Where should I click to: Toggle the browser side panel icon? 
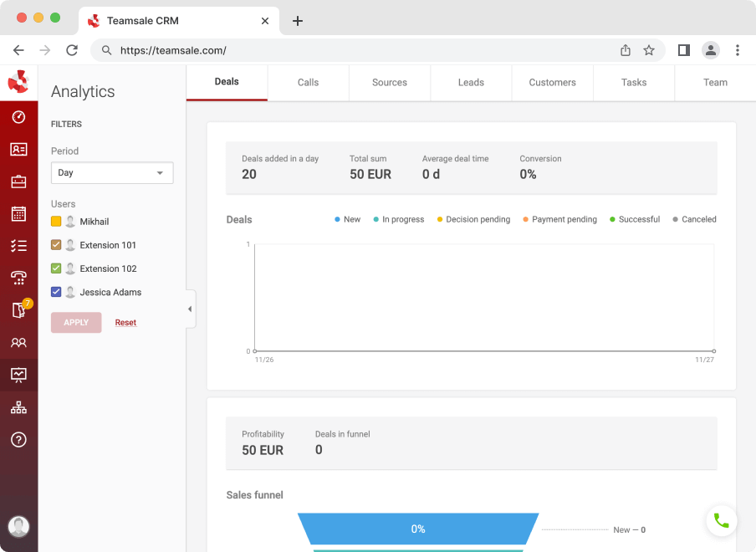(684, 50)
